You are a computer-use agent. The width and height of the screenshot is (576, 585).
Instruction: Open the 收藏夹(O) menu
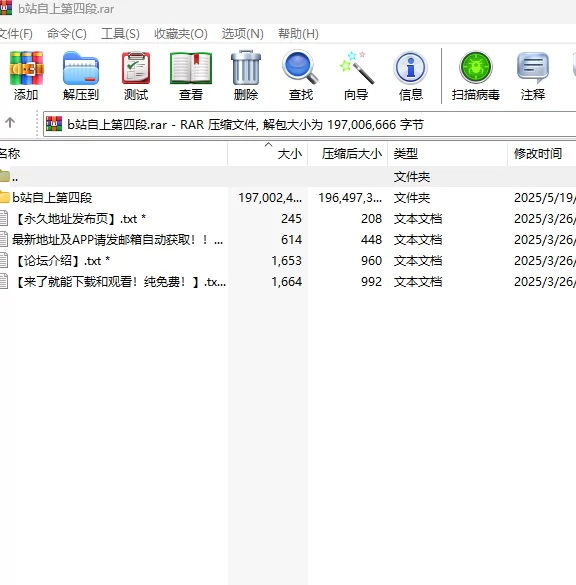pyautogui.click(x=181, y=34)
